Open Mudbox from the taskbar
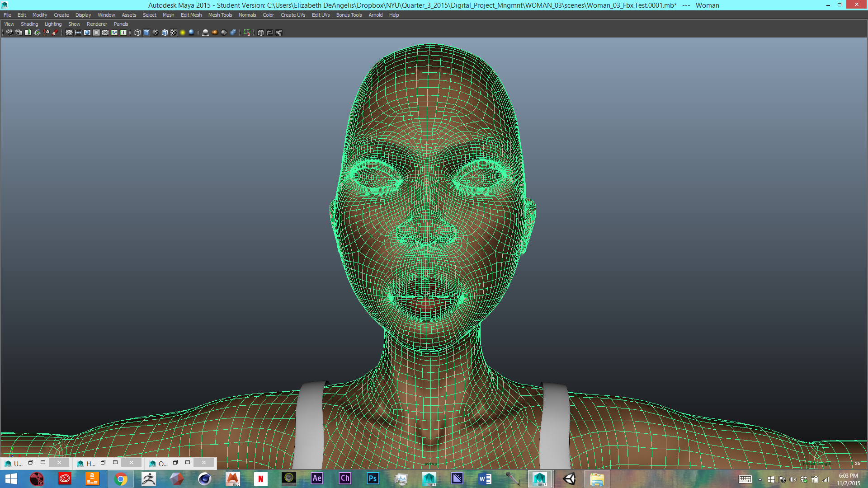This screenshot has height=488, width=868. point(233,479)
